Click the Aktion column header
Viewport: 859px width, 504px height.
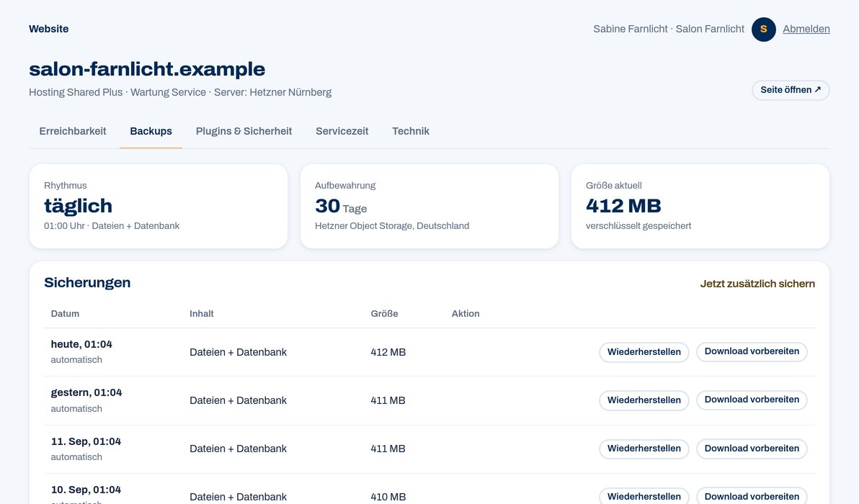[x=465, y=314]
